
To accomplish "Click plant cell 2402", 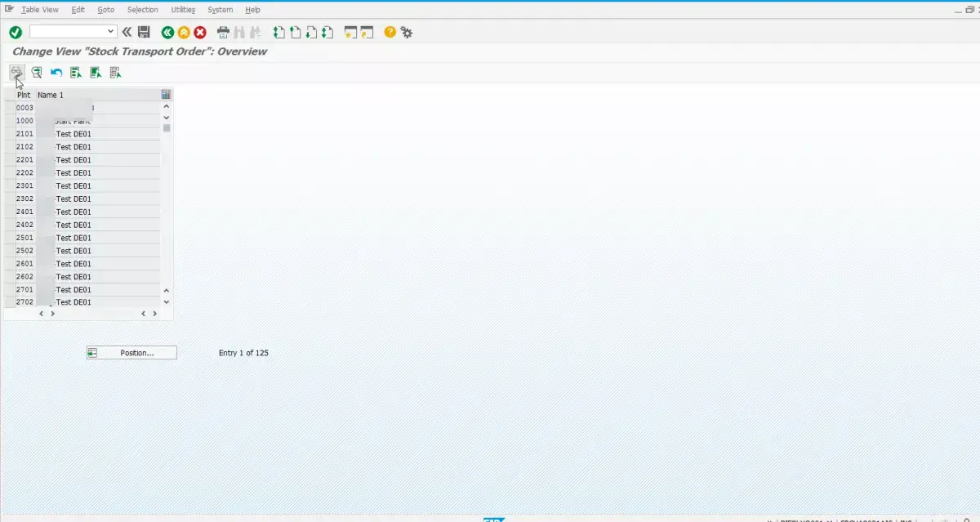I will coord(25,225).
